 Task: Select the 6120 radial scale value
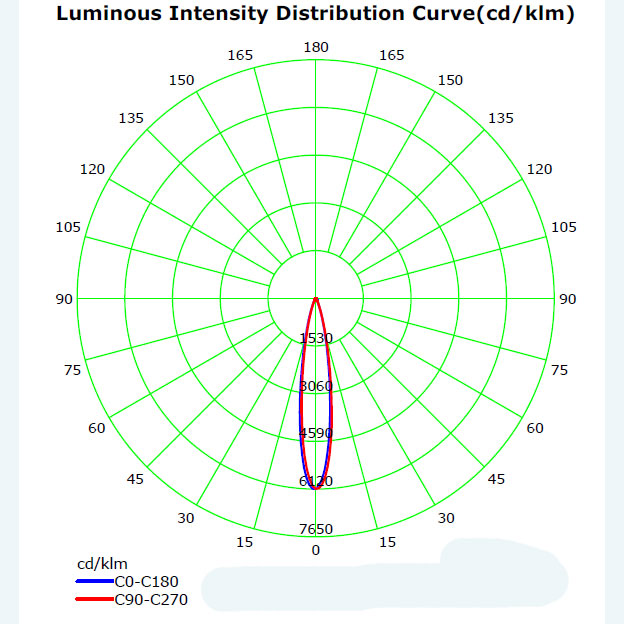pyautogui.click(x=316, y=482)
